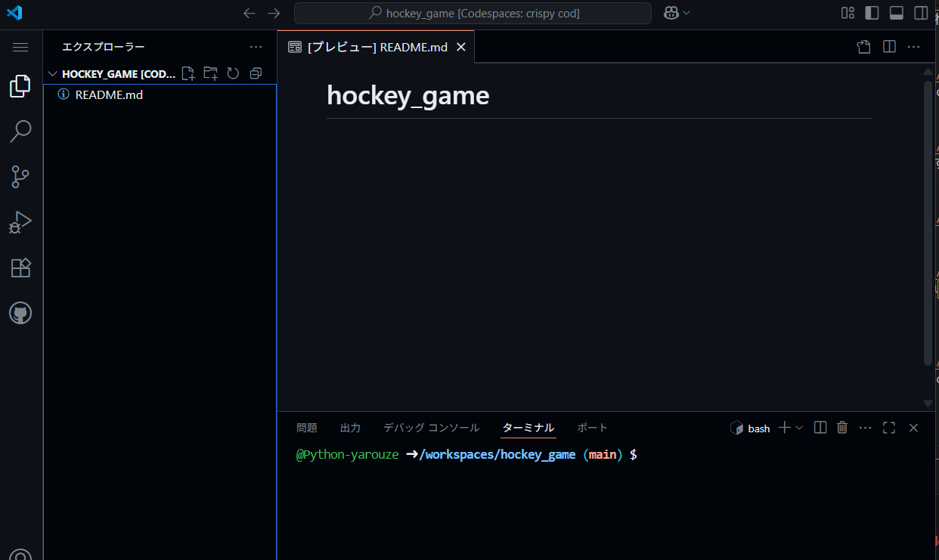
Task: Open the terminal launch profile dropdown
Action: tap(799, 428)
